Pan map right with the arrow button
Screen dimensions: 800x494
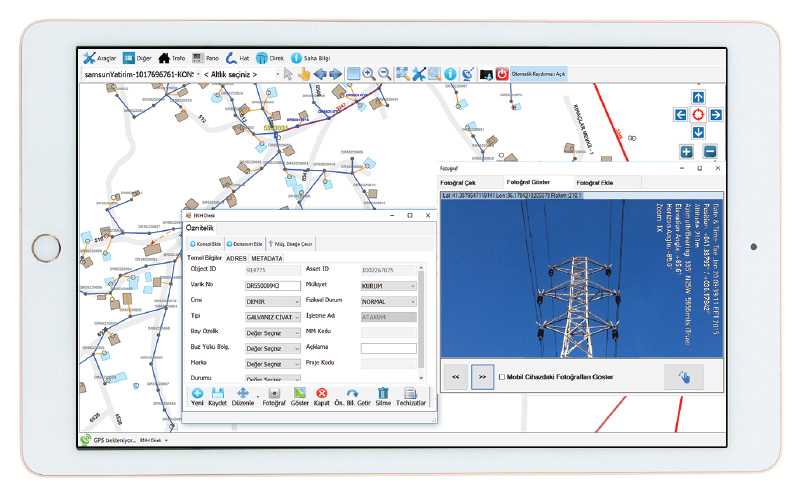click(716, 115)
